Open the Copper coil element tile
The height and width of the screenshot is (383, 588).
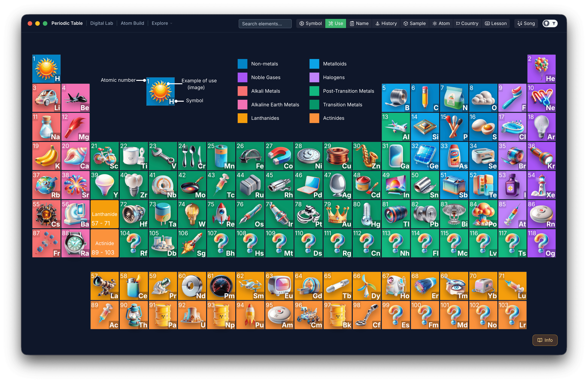point(338,156)
